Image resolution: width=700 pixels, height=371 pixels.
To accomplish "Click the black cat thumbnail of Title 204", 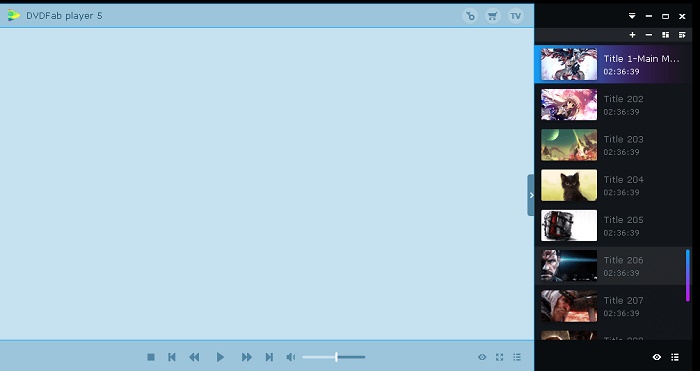I will pos(569,185).
